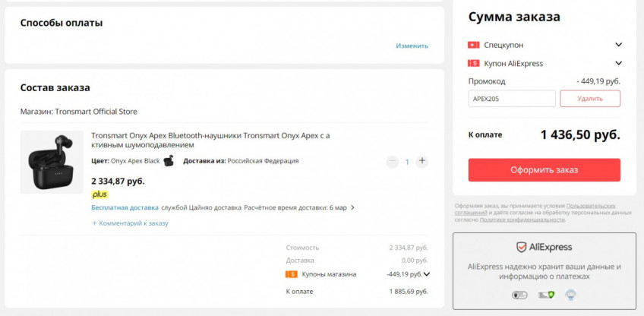Click the Купон AliExpress coupon icon
Image resolution: width=644 pixels, height=316 pixels.
tap(474, 64)
